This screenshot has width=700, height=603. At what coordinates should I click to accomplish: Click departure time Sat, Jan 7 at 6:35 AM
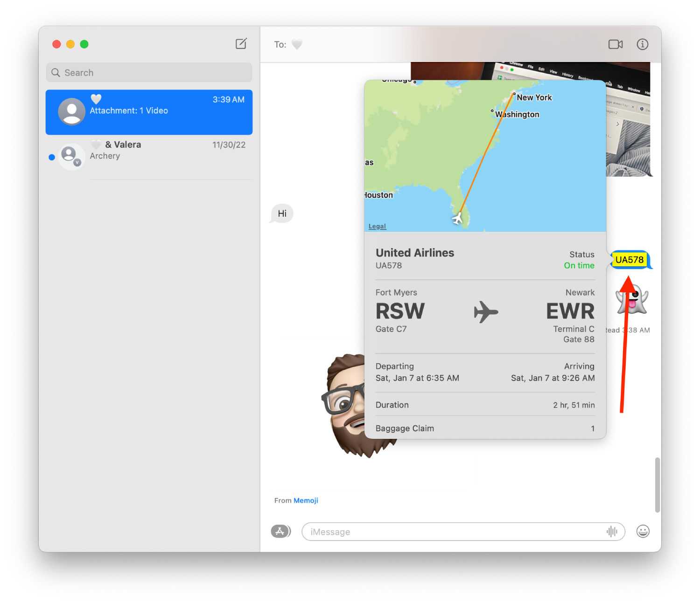click(x=417, y=378)
